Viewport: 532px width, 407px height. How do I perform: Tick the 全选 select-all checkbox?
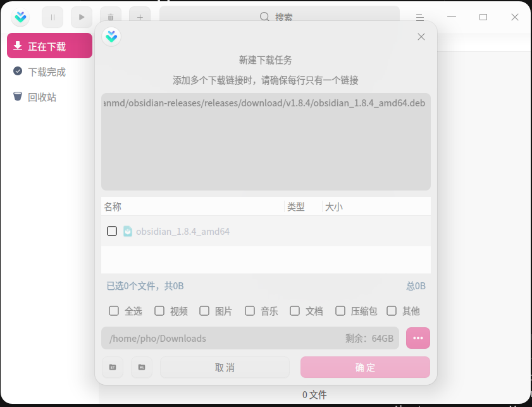tap(114, 311)
